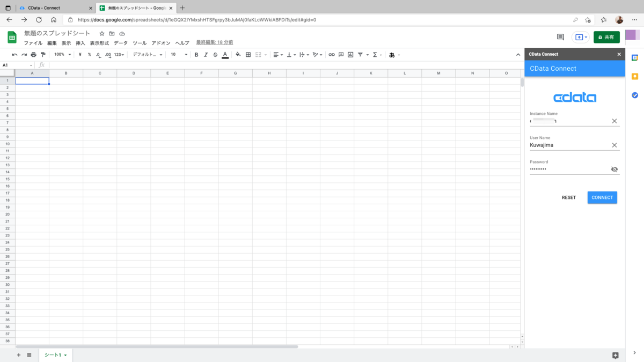Viewport: 644px width, 362px height.
Task: Click the browser reload button
Action: 39,20
